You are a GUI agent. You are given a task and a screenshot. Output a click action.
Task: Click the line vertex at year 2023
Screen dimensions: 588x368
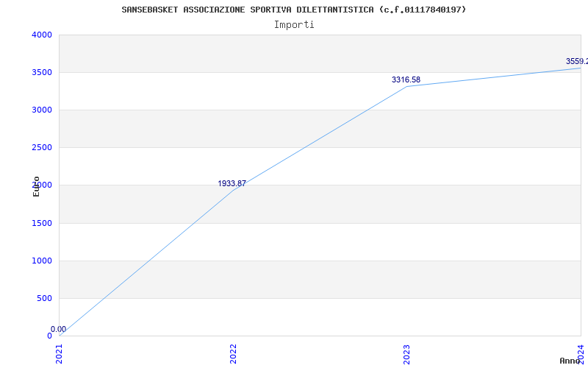(x=407, y=86)
